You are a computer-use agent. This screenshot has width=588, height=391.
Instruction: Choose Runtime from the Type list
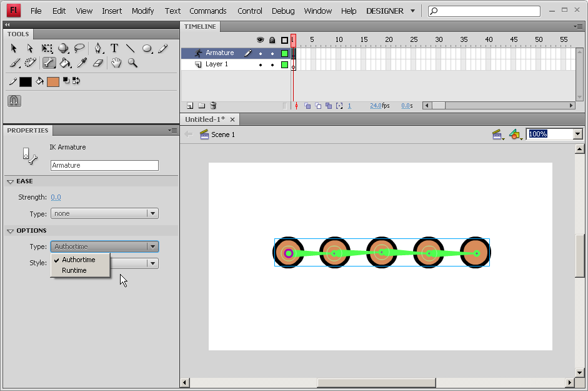(x=74, y=270)
